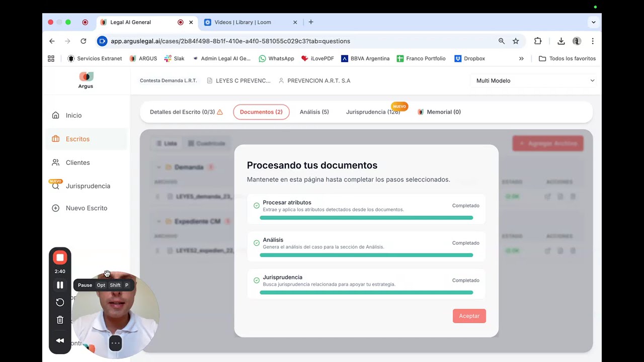Screen dimensions: 644x362
Task: Delete the Loom recording with trash icon
Action: [x=60, y=320]
